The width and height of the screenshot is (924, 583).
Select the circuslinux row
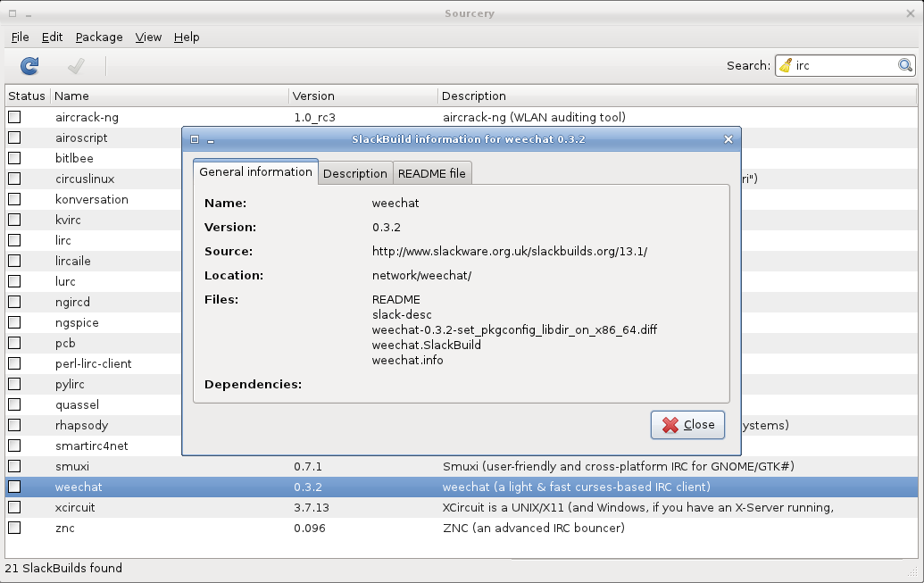coord(95,179)
